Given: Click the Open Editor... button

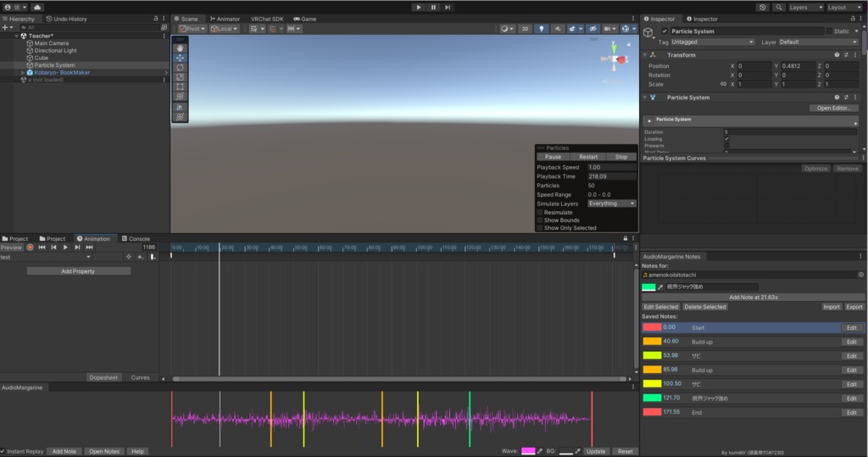Looking at the screenshot, I should click(x=834, y=108).
